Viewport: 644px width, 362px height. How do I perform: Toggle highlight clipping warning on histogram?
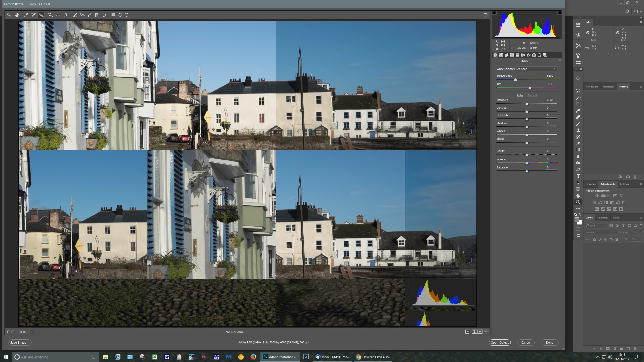pos(560,13)
